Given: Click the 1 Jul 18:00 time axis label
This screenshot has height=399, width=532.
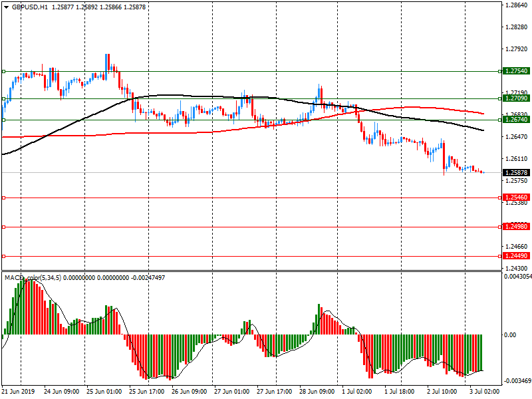Looking at the screenshot, I should [x=399, y=391].
